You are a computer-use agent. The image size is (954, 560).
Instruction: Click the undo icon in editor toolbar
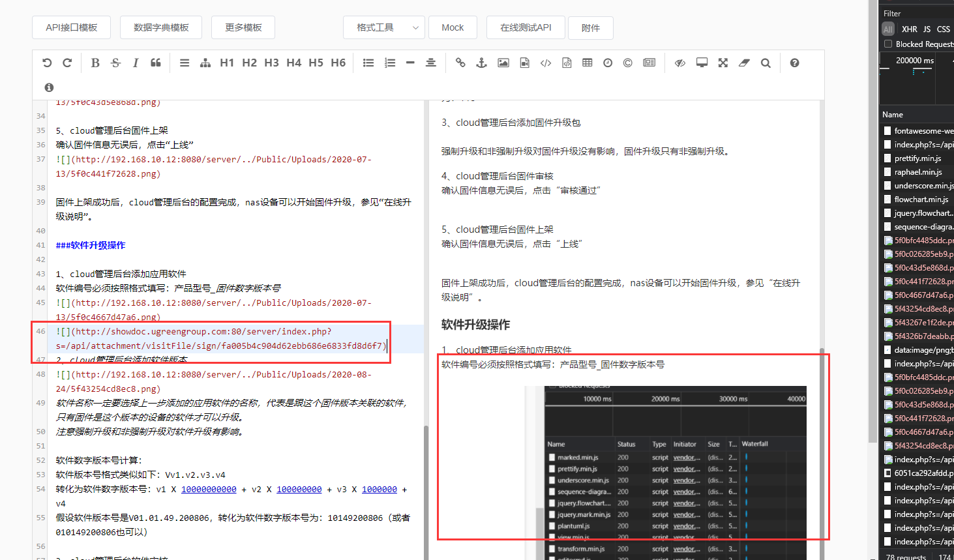pyautogui.click(x=47, y=63)
